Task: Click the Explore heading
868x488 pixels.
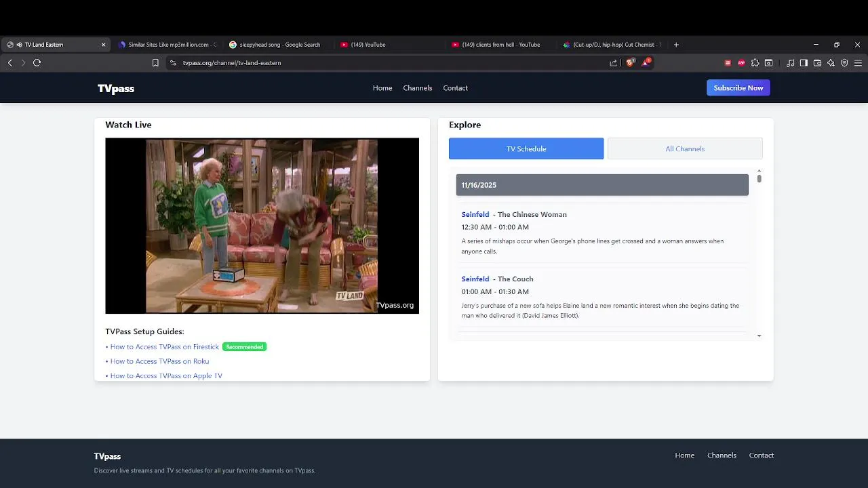Action: click(x=465, y=125)
